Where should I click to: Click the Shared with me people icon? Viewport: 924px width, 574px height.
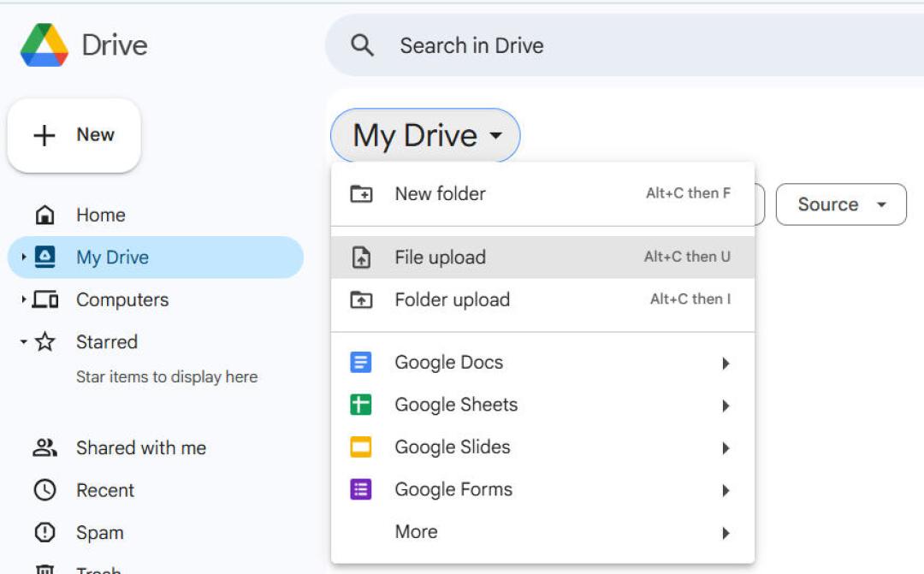[44, 448]
